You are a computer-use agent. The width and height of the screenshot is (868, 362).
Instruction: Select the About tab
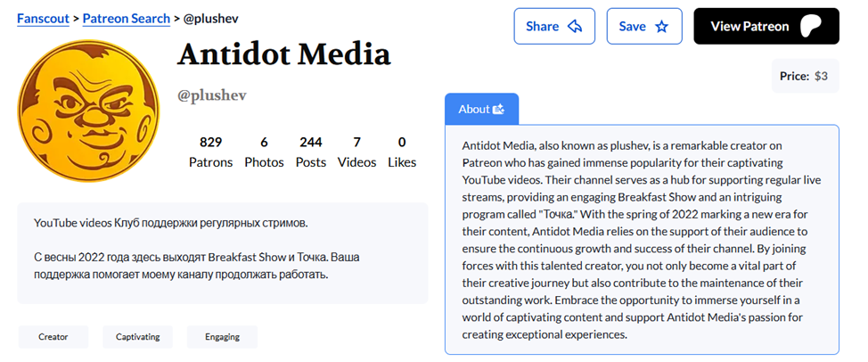coord(481,109)
